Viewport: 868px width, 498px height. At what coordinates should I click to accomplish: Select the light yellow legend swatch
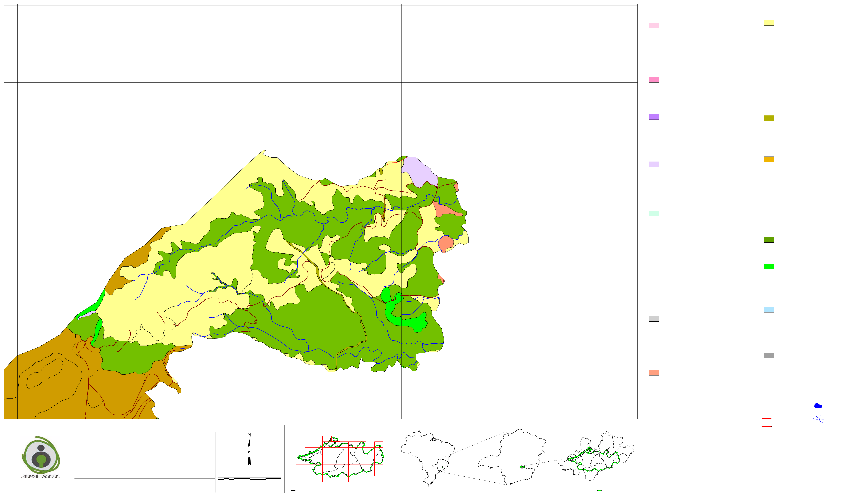[769, 23]
